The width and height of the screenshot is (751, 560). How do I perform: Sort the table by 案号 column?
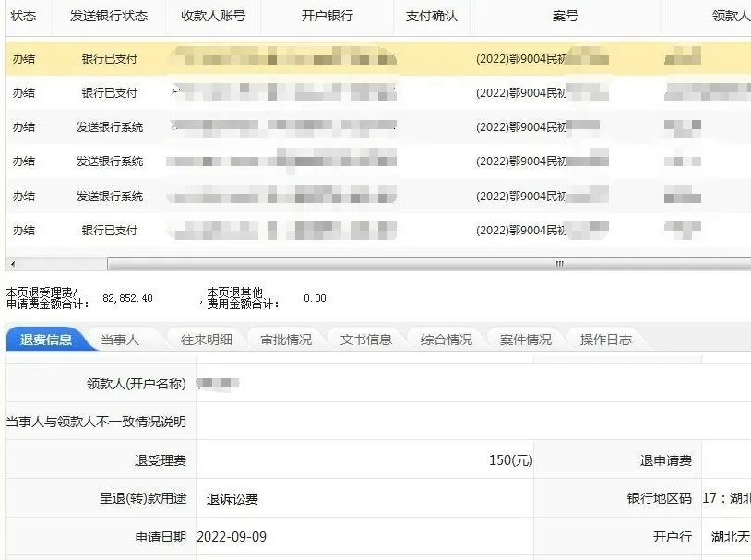click(565, 17)
